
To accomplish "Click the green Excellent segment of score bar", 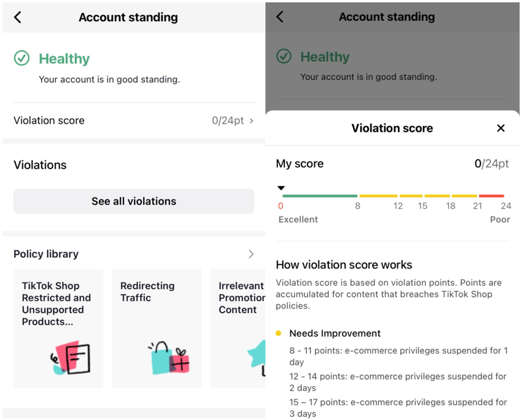I will pos(319,196).
